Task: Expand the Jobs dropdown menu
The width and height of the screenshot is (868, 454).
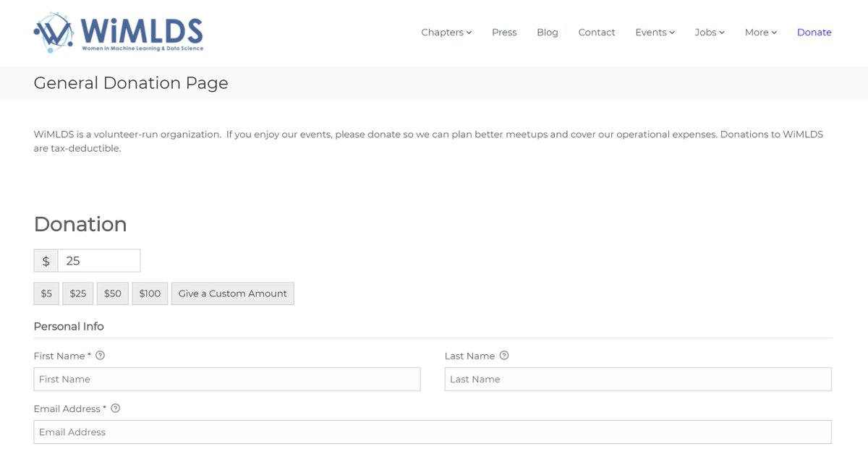Action: click(x=710, y=33)
